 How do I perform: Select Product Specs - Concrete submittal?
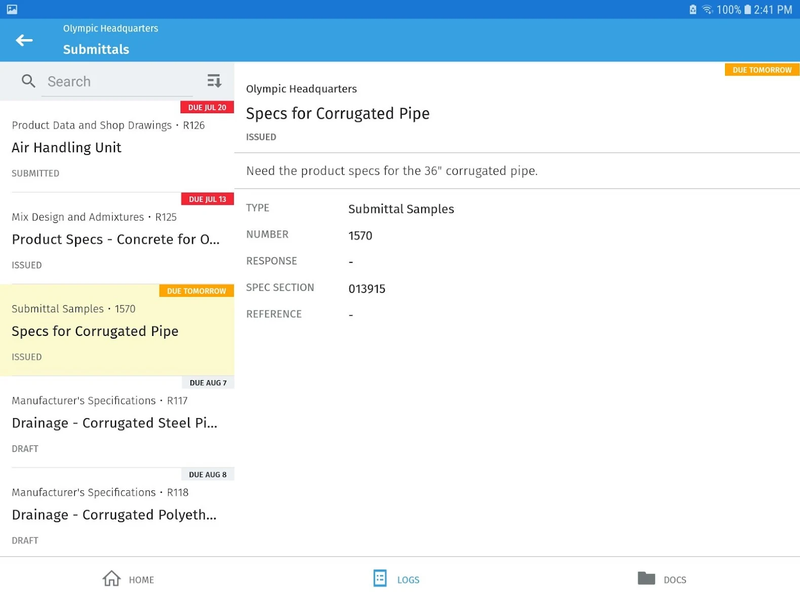(117, 239)
